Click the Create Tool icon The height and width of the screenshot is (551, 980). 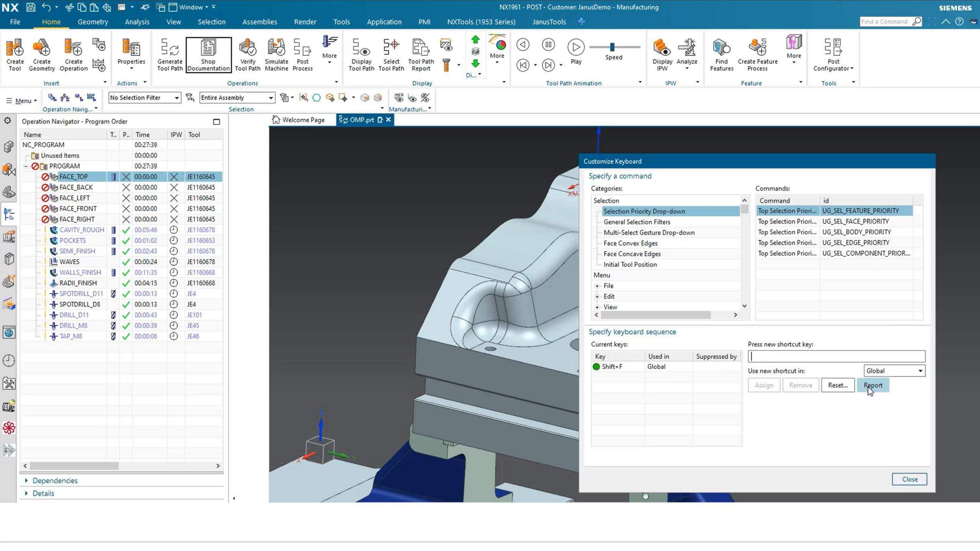click(15, 54)
